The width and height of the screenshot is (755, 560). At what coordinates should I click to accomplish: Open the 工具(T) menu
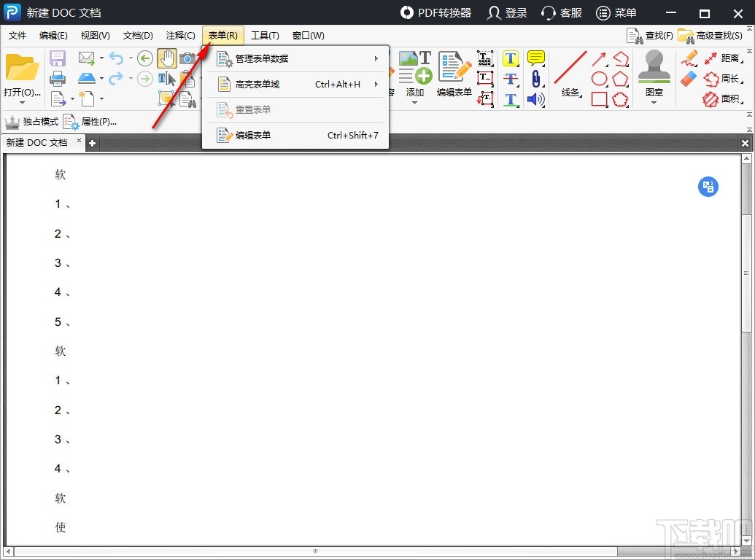265,35
